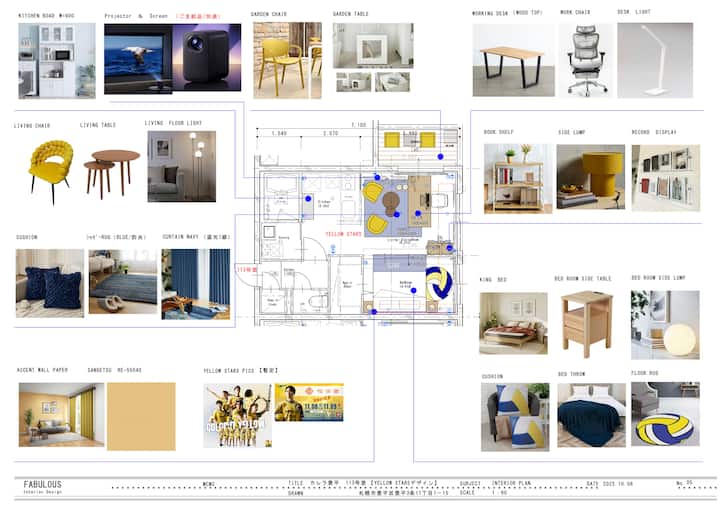720x509 pixels.
Task: Click the blue bedside rug photo
Action: coord(123,282)
